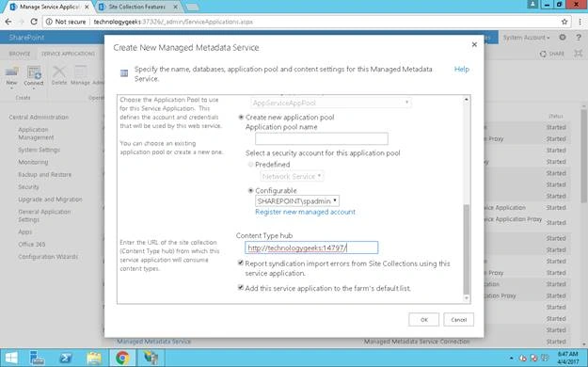Image resolution: width=588 pixels, height=367 pixels.
Task: Open File Explorer from taskbar
Action: click(94, 358)
